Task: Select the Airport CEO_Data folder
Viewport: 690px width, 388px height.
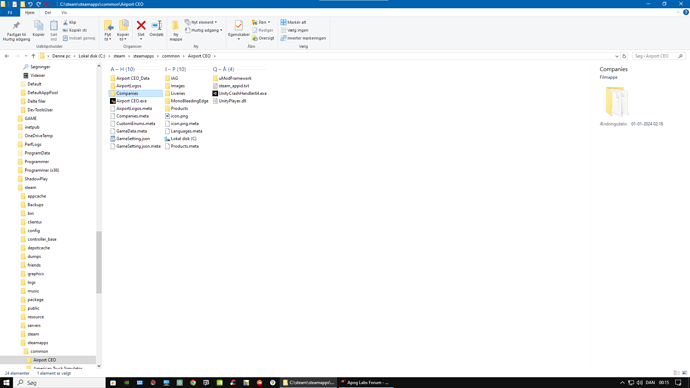Action: [x=130, y=78]
